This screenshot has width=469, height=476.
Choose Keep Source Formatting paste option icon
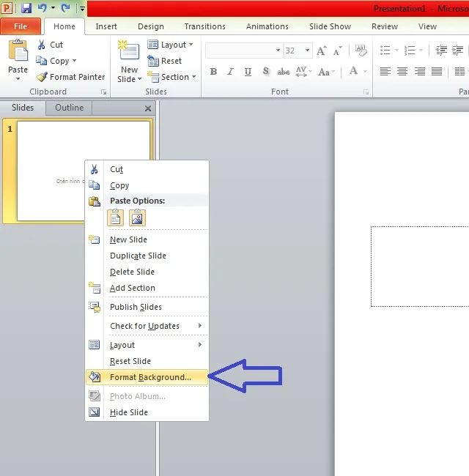[116, 217]
